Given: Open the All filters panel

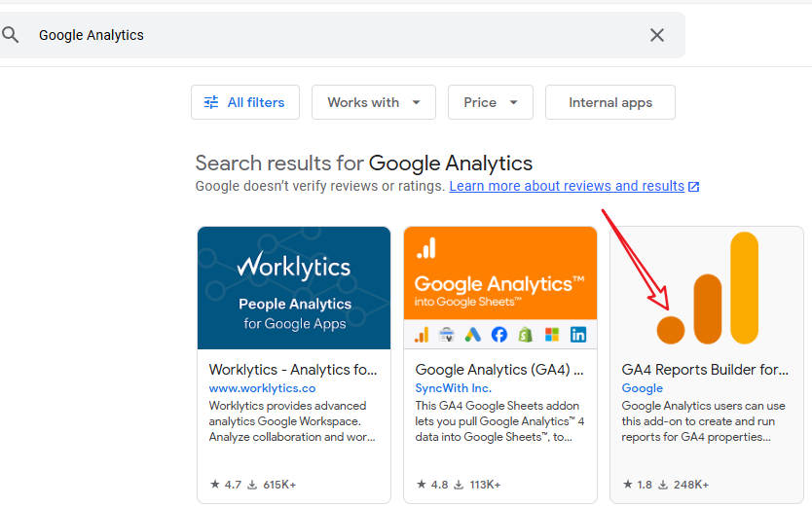Looking at the screenshot, I should pyautogui.click(x=245, y=102).
